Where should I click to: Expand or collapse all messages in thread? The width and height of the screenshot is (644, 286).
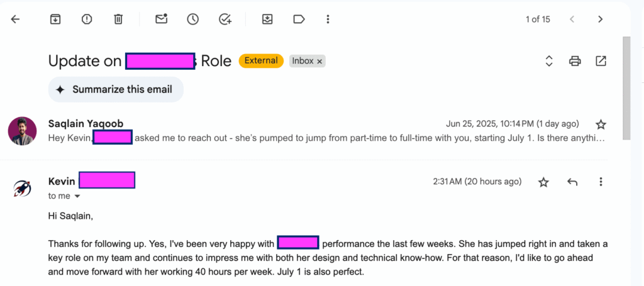(549, 61)
